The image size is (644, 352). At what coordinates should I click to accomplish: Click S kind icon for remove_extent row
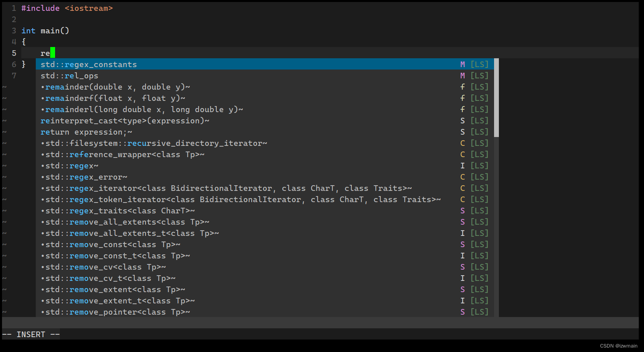click(x=463, y=289)
